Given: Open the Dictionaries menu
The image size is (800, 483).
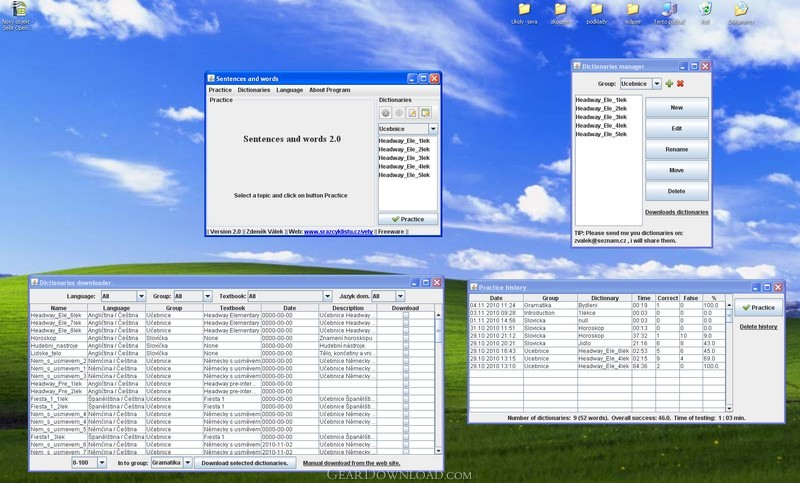Looking at the screenshot, I should click(x=254, y=90).
